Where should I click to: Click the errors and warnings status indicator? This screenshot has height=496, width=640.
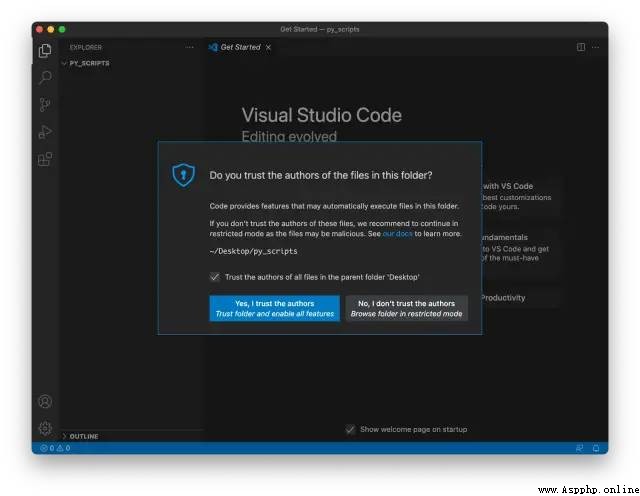[x=55, y=448]
